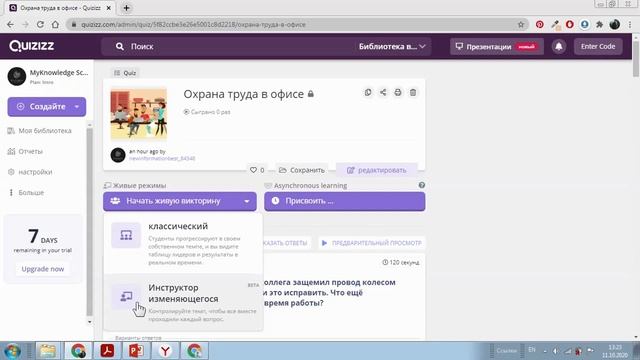The width and height of the screenshot is (640, 360).
Task: Go to browser home page
Action: pyautogui.click(x=55, y=24)
